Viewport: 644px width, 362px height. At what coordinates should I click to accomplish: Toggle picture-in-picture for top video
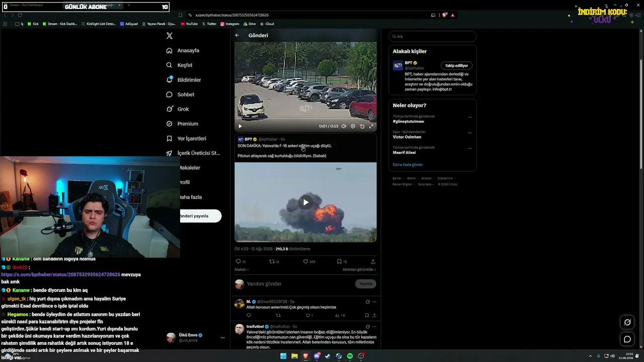click(x=362, y=126)
